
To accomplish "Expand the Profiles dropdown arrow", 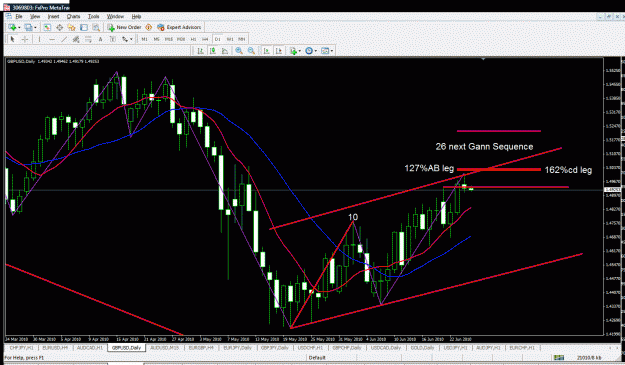I will 35,27.
